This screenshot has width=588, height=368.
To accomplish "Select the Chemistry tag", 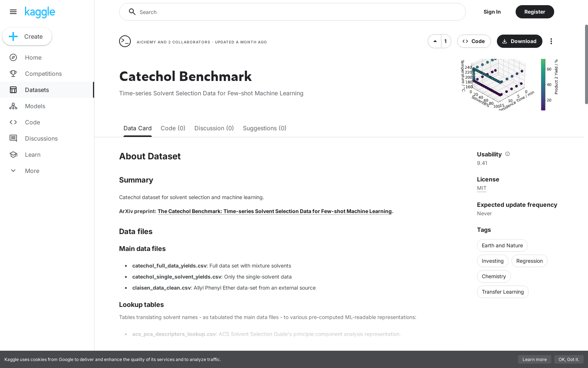I will [494, 276].
